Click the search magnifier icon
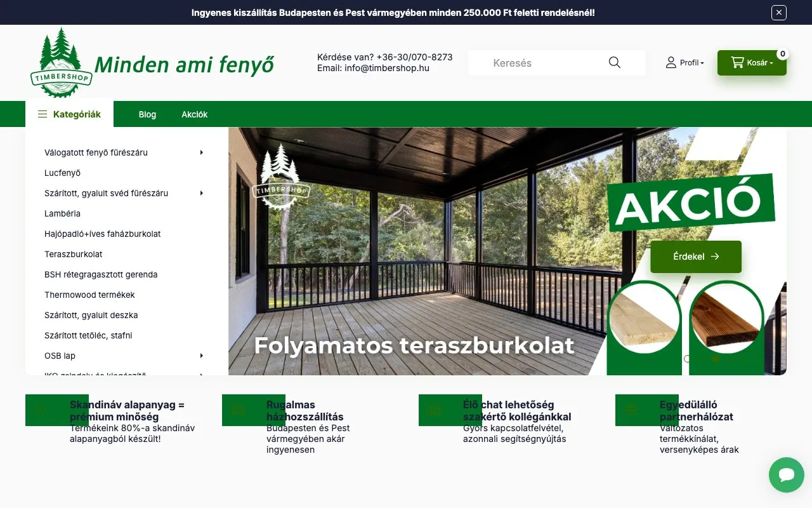This screenshot has height=508, width=812. pos(614,62)
